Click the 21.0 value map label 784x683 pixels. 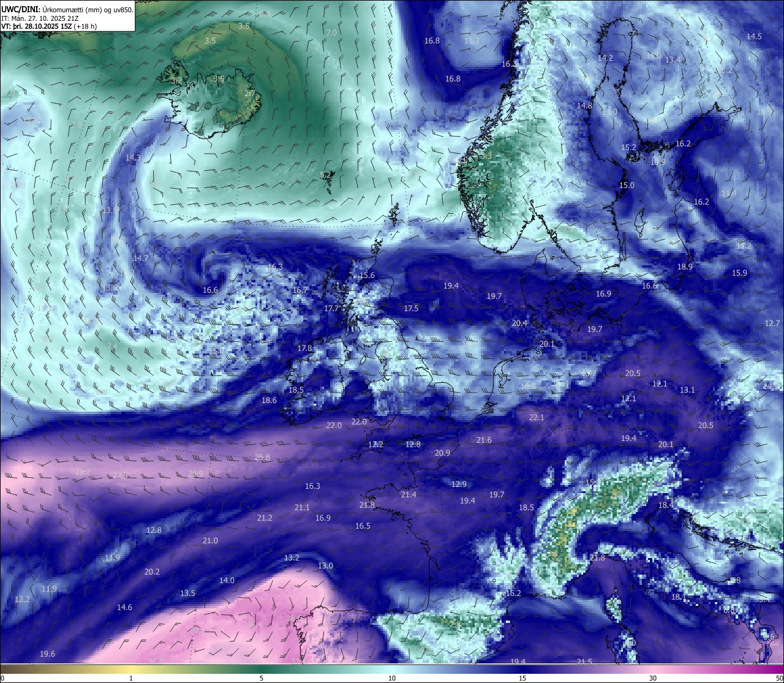coord(210,540)
